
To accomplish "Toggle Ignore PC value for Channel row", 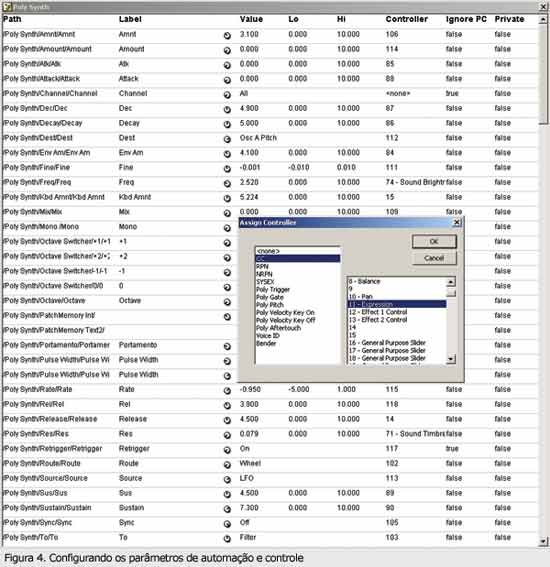I will coord(452,93).
